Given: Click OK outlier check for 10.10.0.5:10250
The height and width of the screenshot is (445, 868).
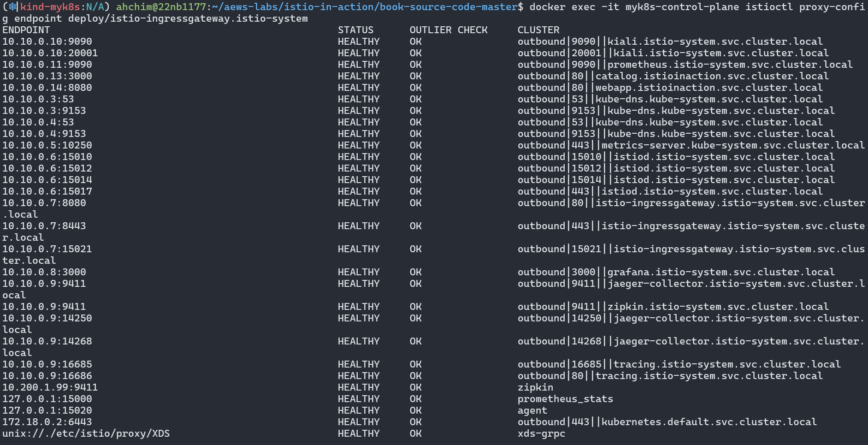Looking at the screenshot, I should 416,145.
